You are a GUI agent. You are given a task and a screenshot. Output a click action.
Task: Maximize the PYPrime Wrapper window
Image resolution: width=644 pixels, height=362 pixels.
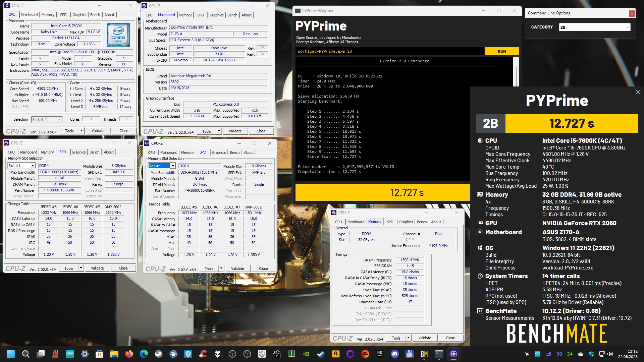[499, 11]
